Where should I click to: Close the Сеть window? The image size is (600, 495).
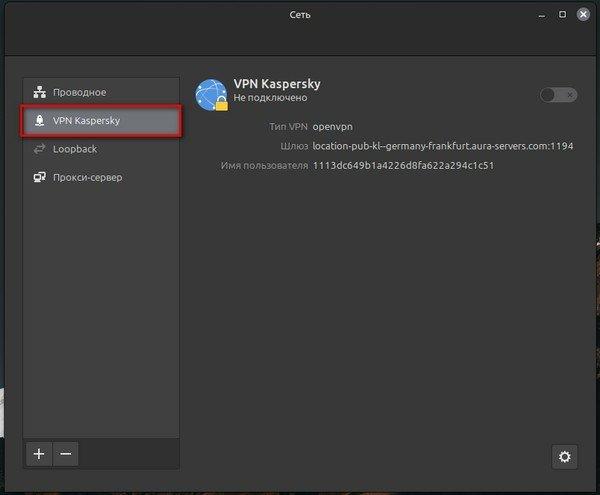pyautogui.click(x=583, y=15)
